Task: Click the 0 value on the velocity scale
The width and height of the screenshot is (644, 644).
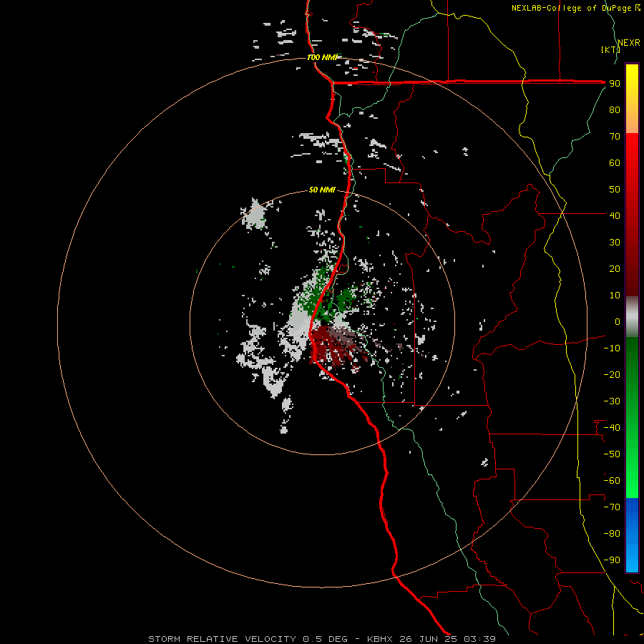Action: pyautogui.click(x=618, y=322)
